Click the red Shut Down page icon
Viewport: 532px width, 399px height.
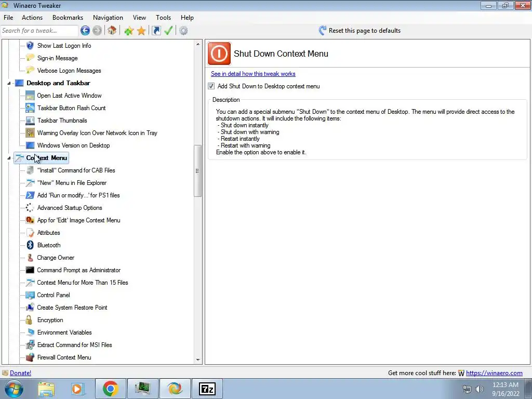point(219,54)
